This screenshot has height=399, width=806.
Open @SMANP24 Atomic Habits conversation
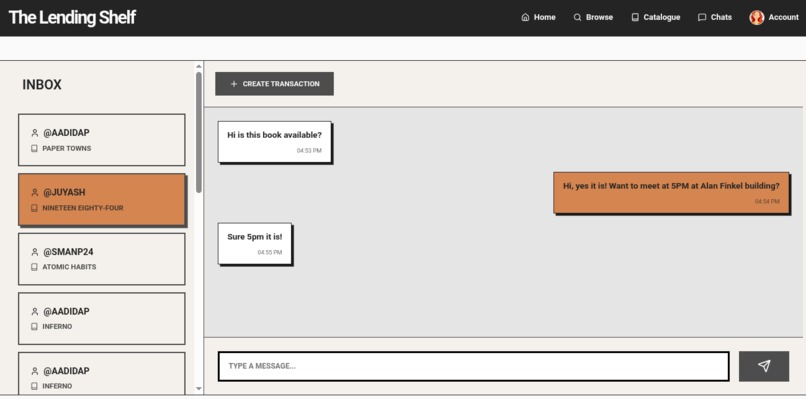(x=102, y=259)
